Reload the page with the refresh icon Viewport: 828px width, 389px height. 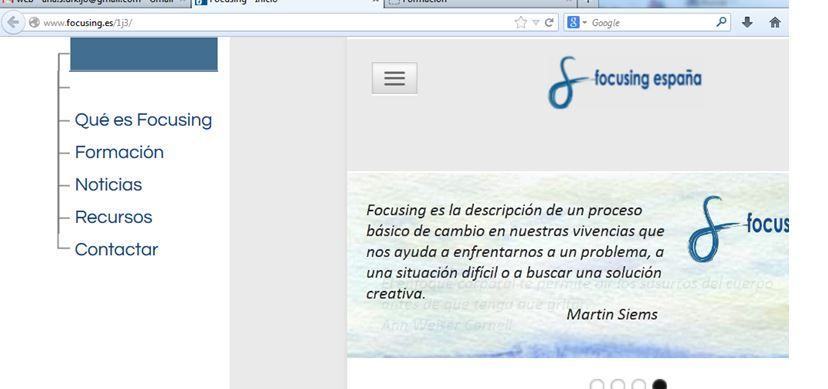click(549, 22)
